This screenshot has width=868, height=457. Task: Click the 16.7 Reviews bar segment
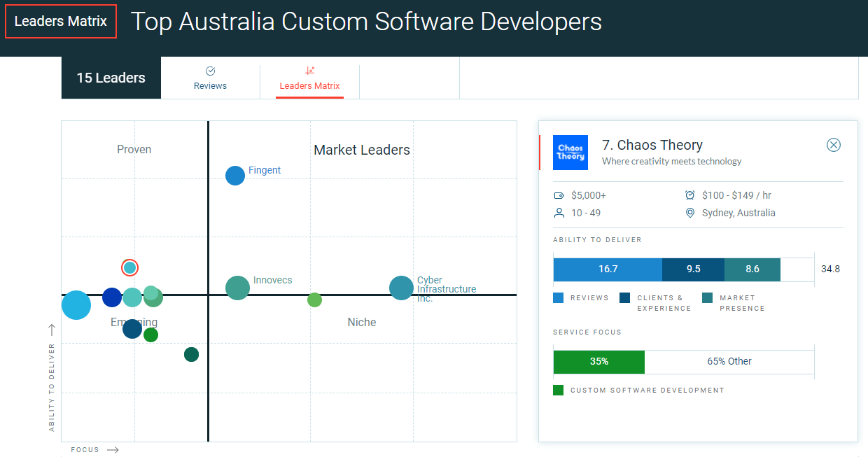coord(607,269)
